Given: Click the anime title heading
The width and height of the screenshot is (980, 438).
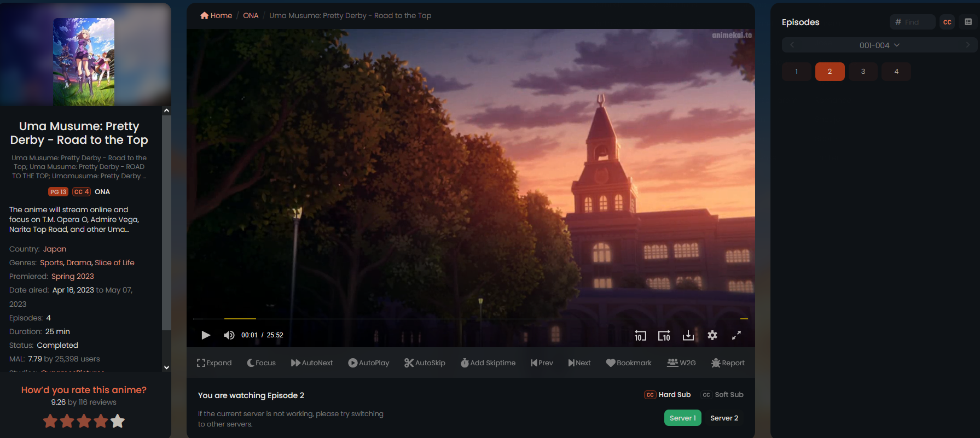Looking at the screenshot, I should point(79,133).
